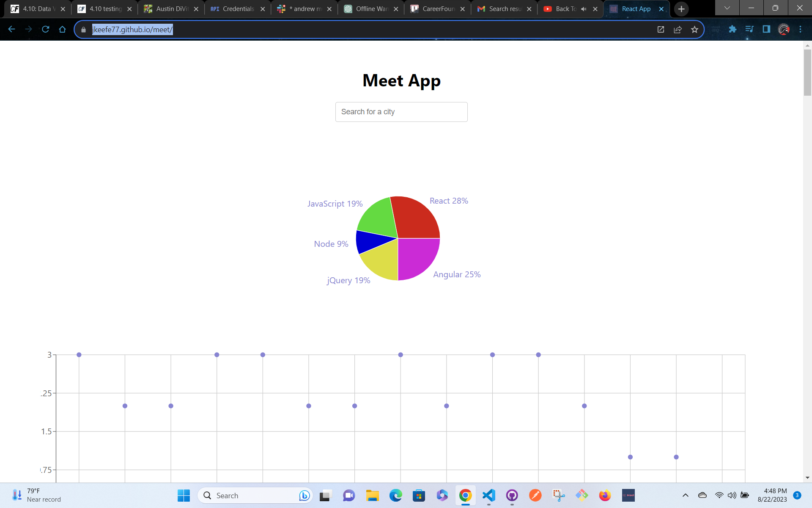This screenshot has height=508, width=812.
Task: Open Bing Chat from taskbar search
Action: (304, 495)
